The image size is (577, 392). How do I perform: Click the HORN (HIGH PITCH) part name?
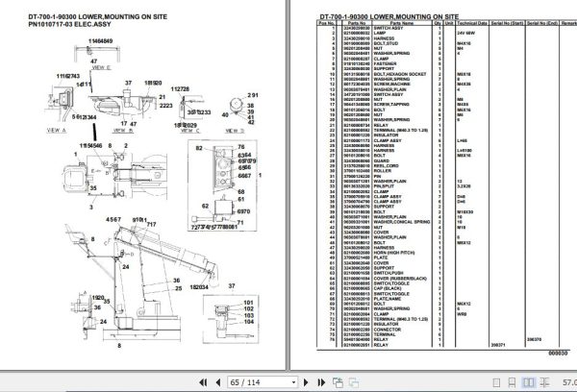pos(394,253)
